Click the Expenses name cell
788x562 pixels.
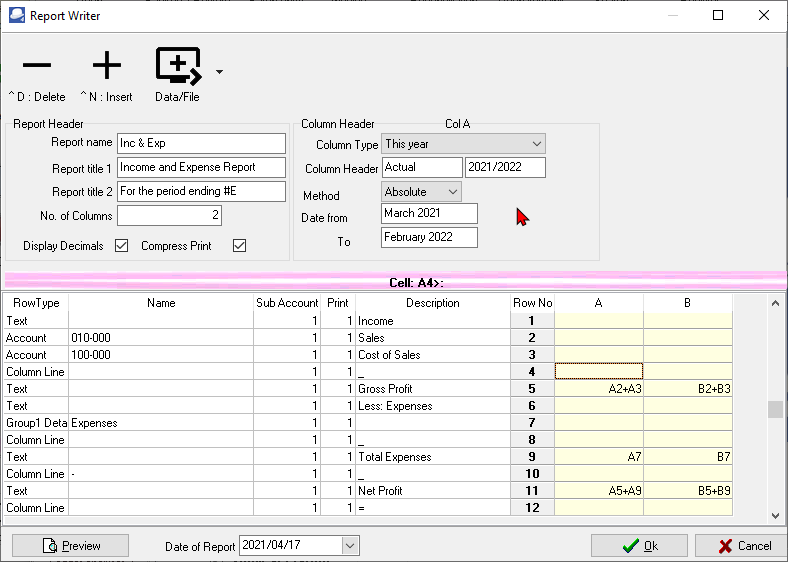tap(161, 423)
